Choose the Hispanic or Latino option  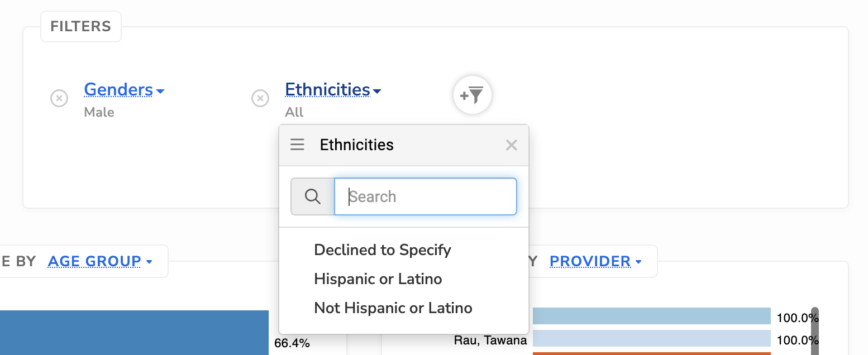(x=378, y=279)
